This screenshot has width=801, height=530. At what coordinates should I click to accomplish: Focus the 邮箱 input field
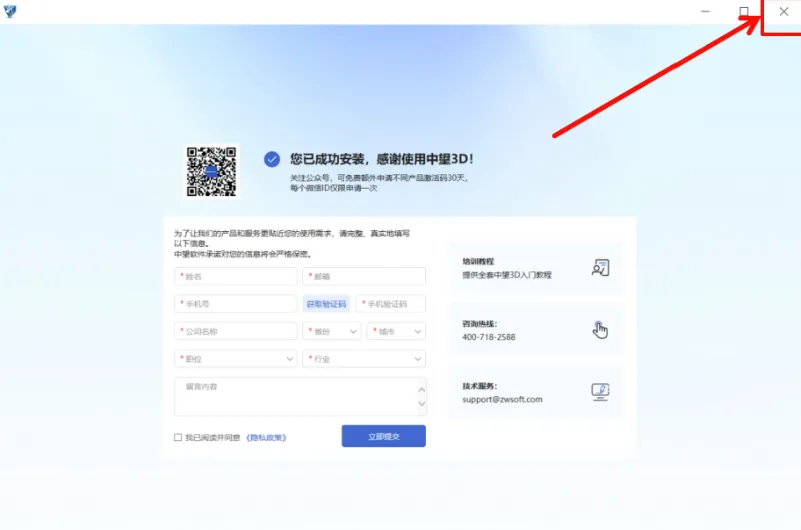point(364,276)
